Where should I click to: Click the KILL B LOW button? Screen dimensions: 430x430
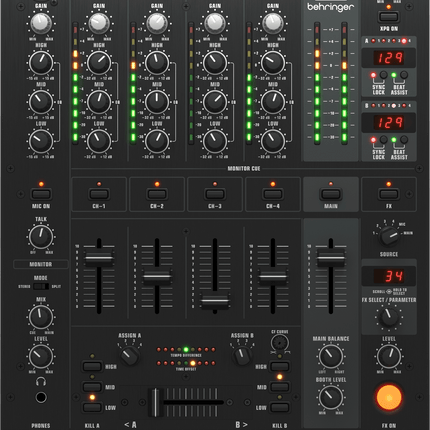pos(280,407)
